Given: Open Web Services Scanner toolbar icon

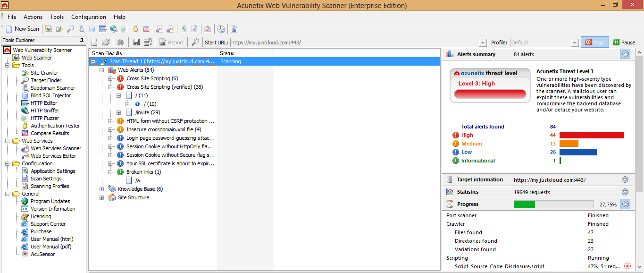Looking at the screenshot, I should click(x=159, y=29).
